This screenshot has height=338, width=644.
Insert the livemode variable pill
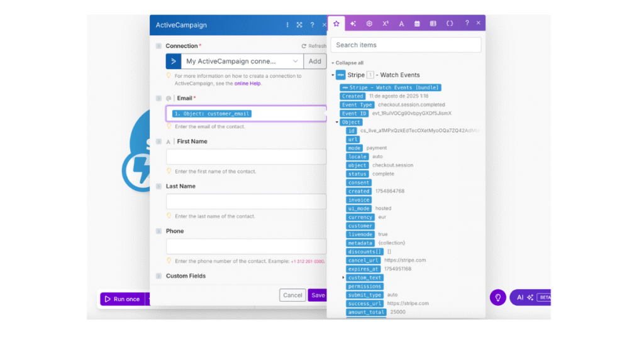(360, 234)
